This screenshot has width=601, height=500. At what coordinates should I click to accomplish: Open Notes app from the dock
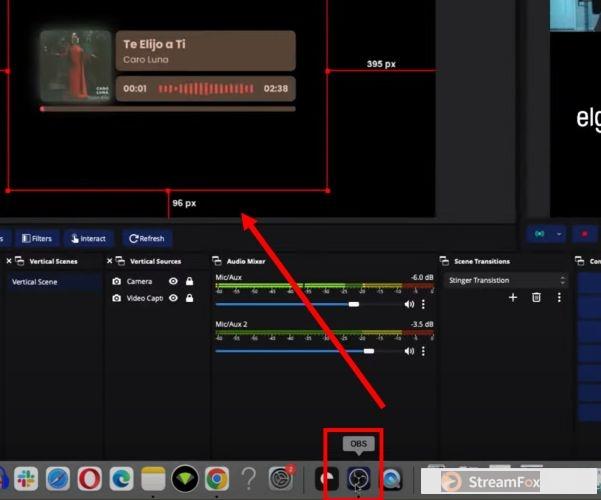point(153,479)
